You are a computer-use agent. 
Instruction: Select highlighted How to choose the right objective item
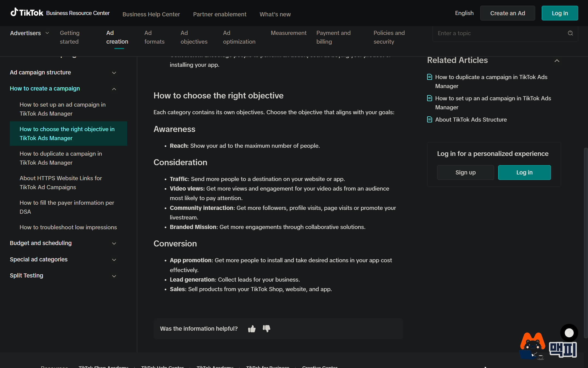click(x=68, y=134)
